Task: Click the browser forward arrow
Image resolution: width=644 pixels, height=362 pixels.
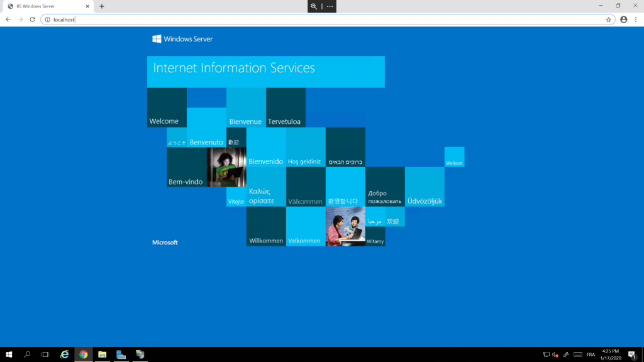Action: pos(20,19)
